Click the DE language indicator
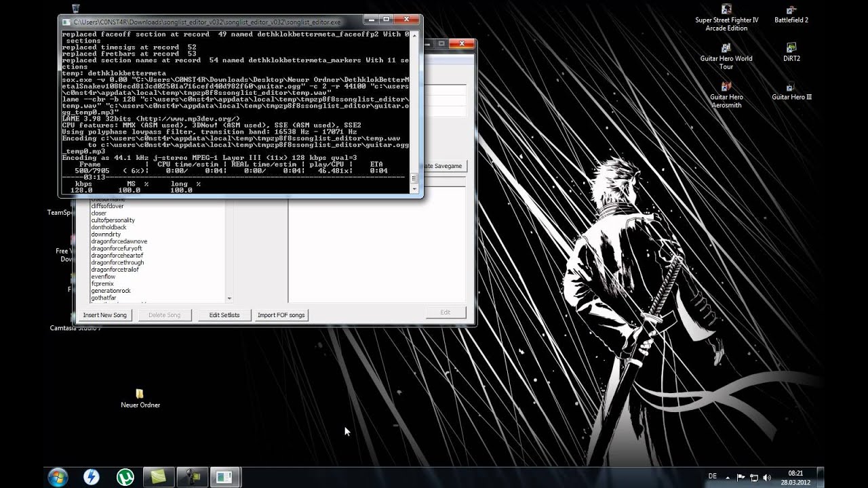The height and width of the screenshot is (488, 868). (x=712, y=476)
